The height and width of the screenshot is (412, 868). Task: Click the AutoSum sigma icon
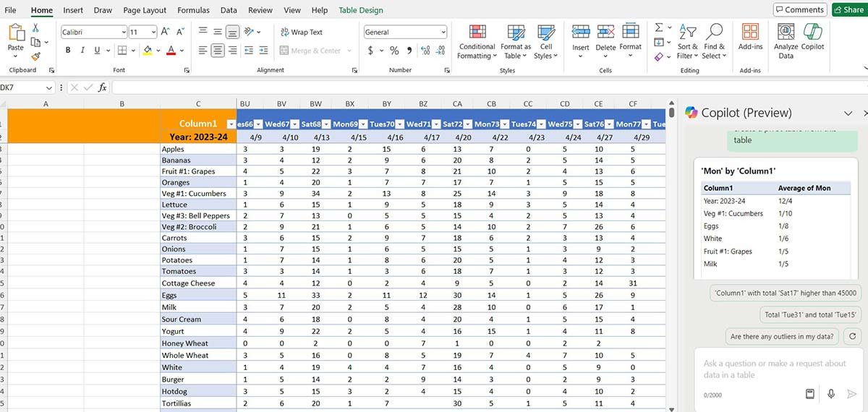[x=659, y=27]
